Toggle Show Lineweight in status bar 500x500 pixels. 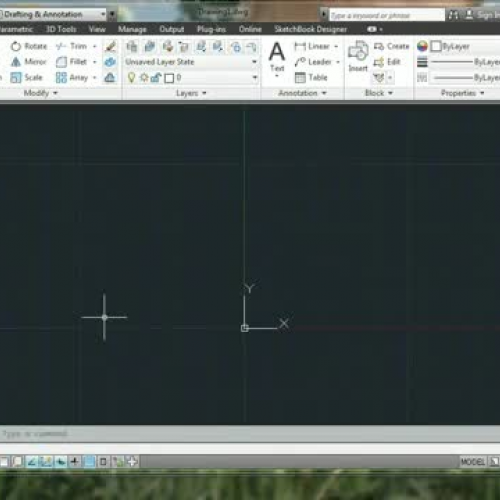pos(75,461)
